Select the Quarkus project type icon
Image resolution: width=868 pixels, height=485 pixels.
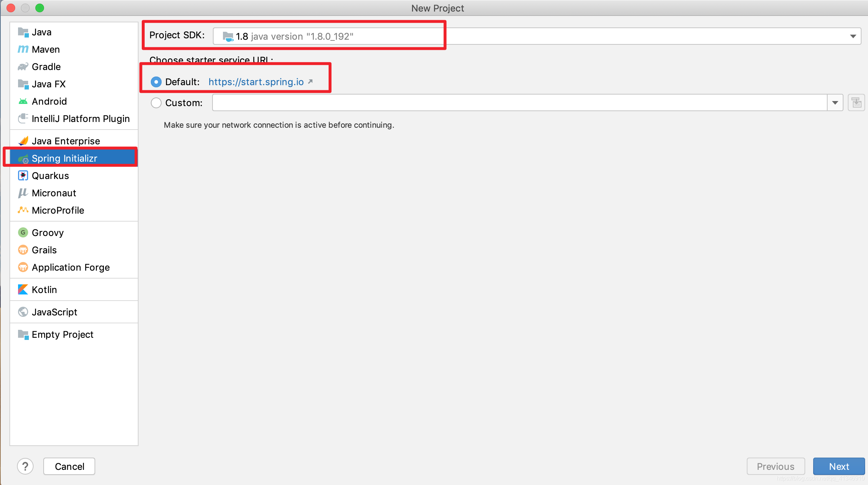point(24,175)
